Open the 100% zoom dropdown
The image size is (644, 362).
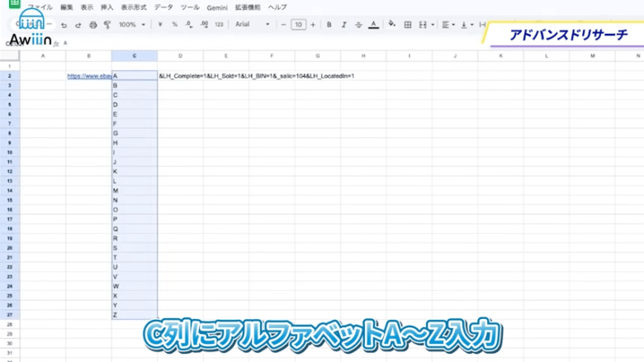132,25
